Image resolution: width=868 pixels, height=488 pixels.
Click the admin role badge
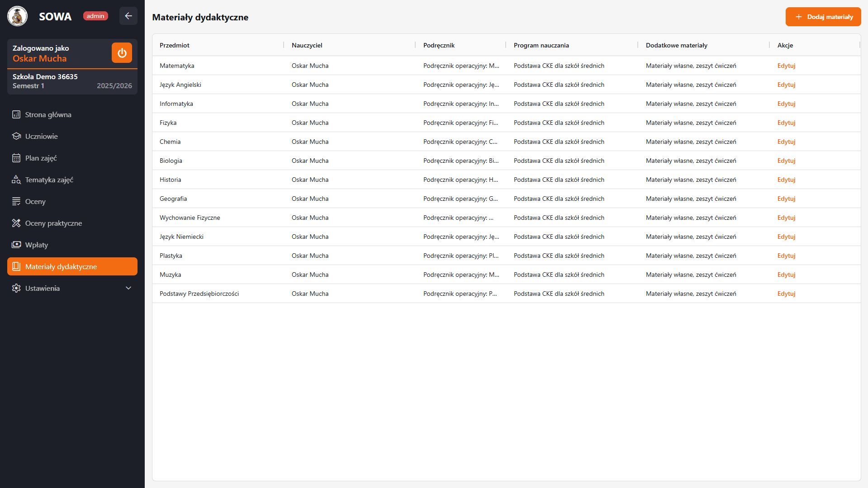coord(95,16)
